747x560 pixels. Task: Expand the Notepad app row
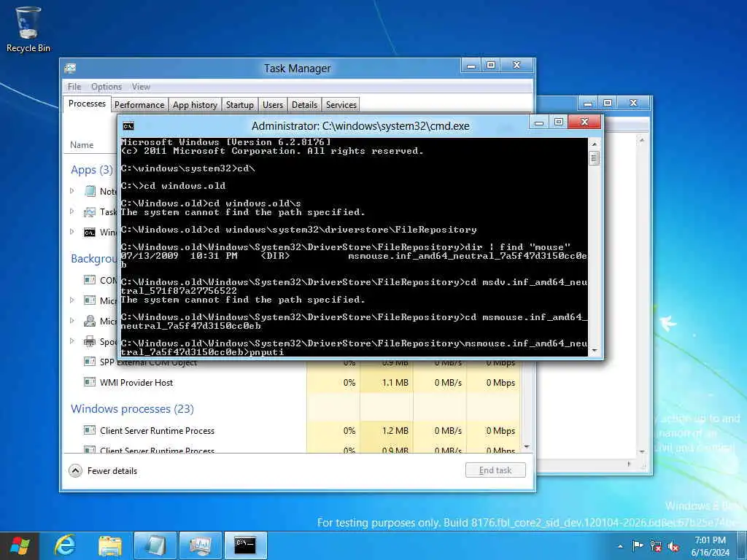pyautogui.click(x=72, y=190)
